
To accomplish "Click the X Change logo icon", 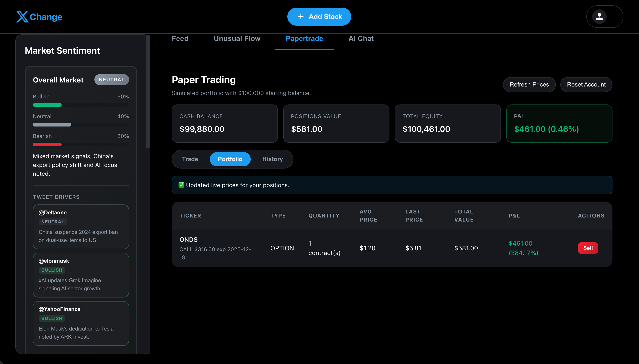I will click(22, 16).
